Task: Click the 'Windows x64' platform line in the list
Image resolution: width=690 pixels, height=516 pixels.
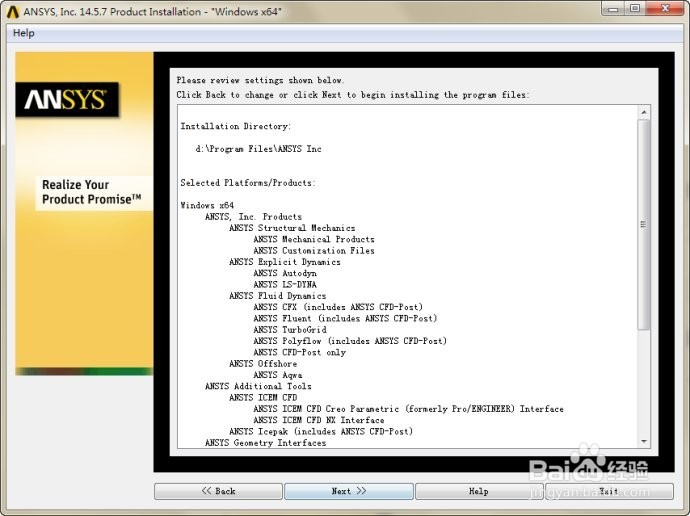Action: point(207,205)
